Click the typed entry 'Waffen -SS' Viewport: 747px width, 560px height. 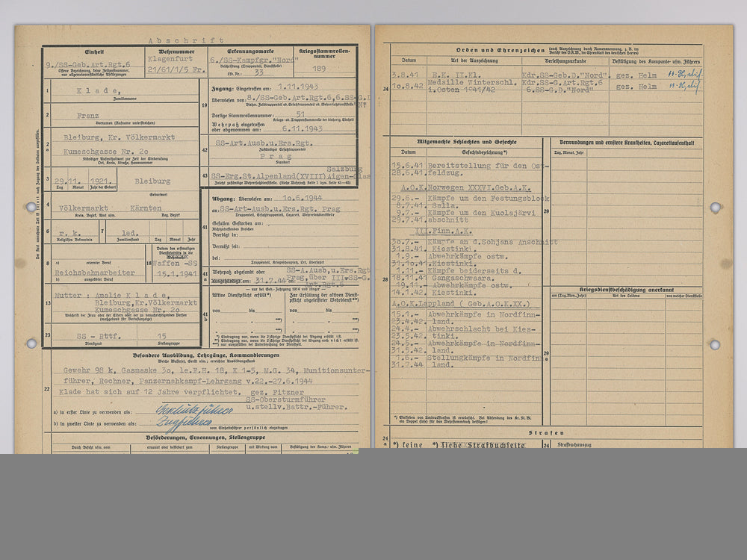click(x=175, y=264)
